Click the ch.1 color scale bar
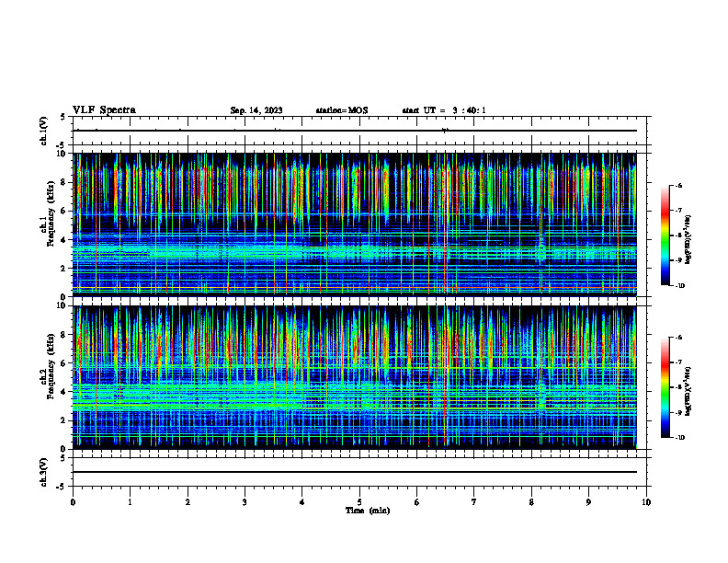728x563 pixels. click(665, 236)
